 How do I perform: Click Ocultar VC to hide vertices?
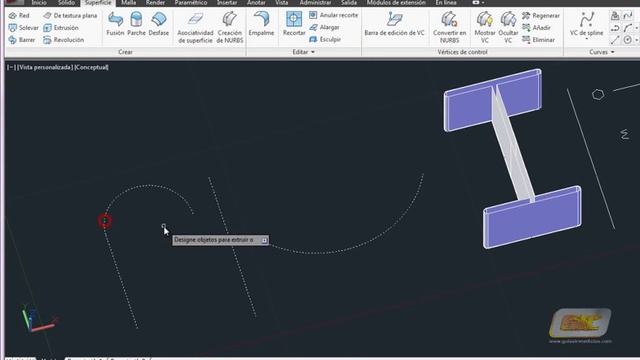tap(508, 28)
